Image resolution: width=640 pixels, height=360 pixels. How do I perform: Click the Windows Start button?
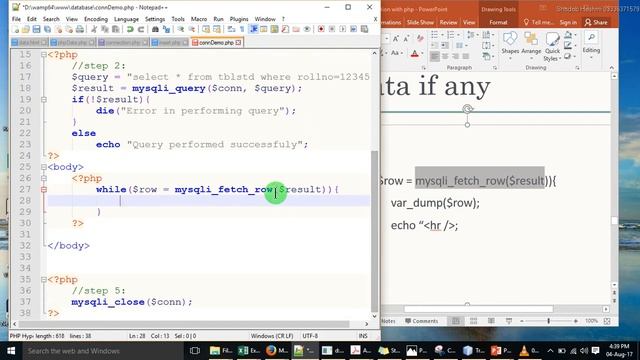11,351
